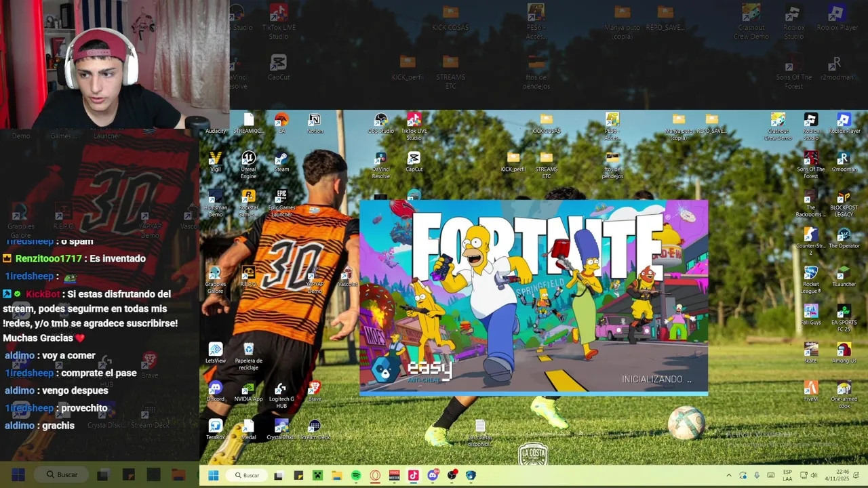Open the CrystalDiskInfo desktop icon

point(281,430)
